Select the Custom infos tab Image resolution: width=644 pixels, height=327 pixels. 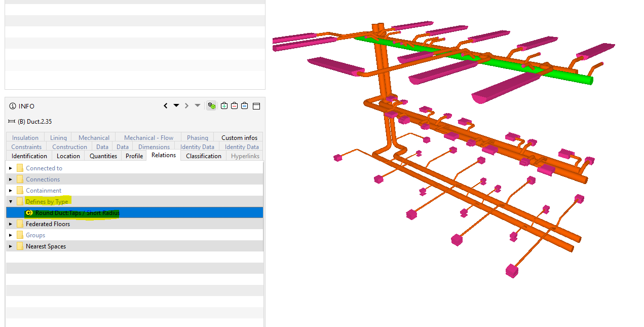(239, 137)
